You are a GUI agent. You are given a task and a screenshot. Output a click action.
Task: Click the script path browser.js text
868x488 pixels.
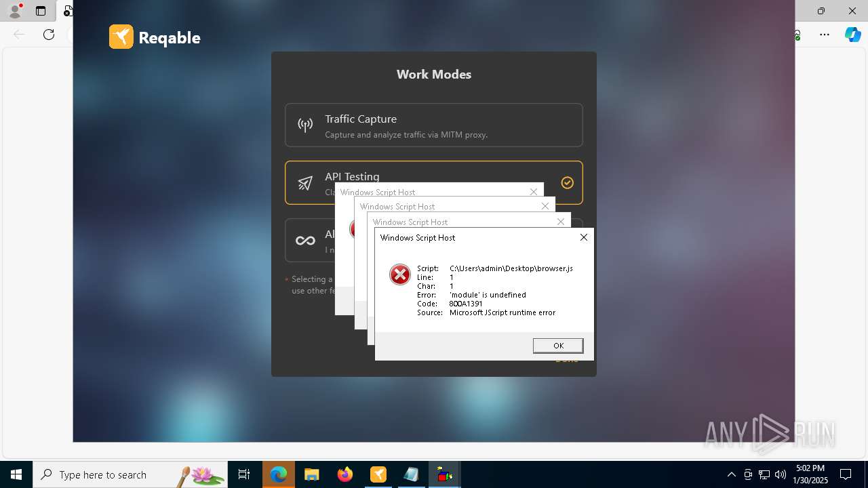(x=511, y=268)
